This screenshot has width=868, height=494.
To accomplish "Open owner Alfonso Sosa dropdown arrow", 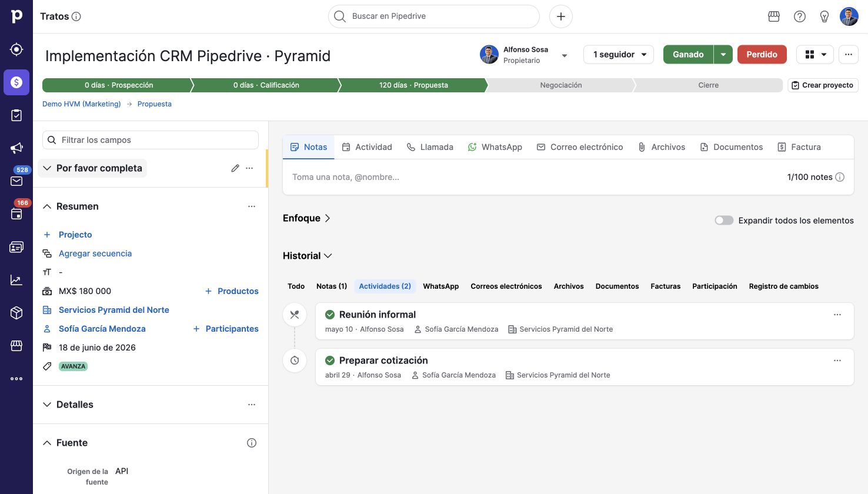I will 565,55.
